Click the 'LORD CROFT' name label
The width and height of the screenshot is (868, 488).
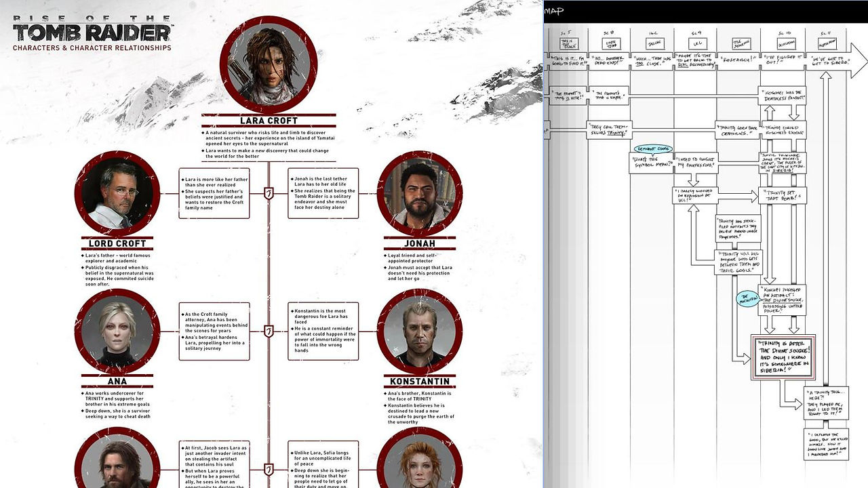(117, 243)
